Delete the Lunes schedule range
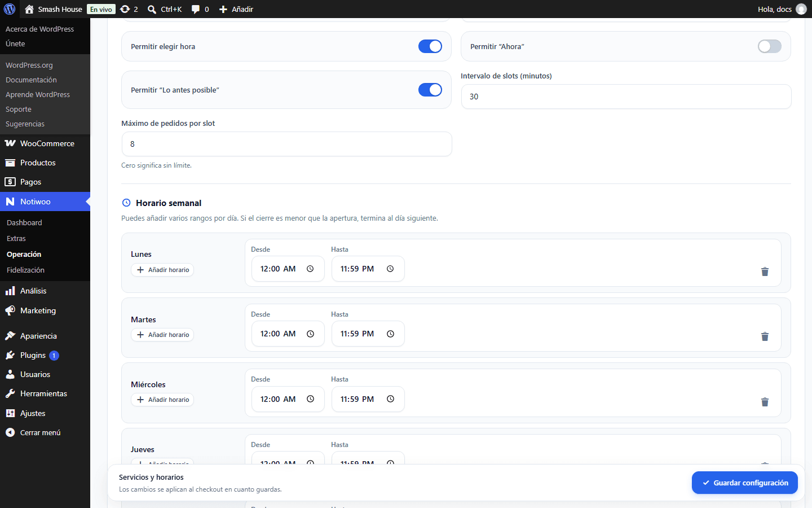Image resolution: width=812 pixels, height=508 pixels. pos(765,271)
